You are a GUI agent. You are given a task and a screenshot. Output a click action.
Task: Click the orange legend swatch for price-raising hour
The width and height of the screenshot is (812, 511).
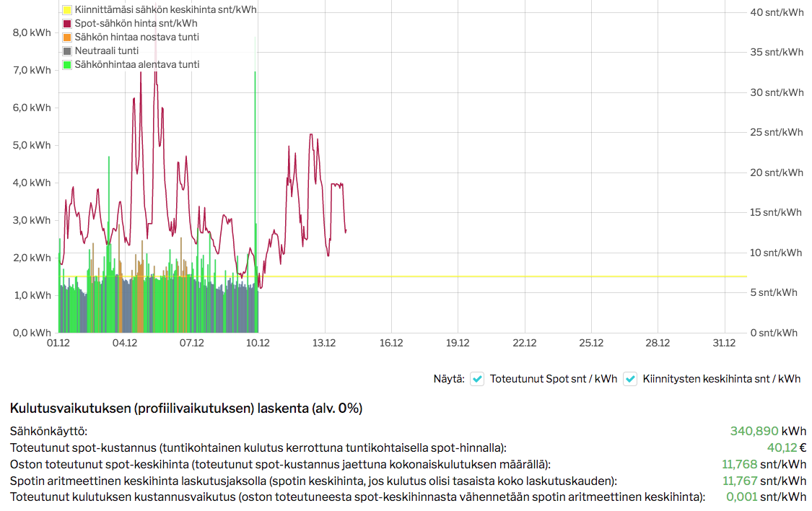coord(67,38)
